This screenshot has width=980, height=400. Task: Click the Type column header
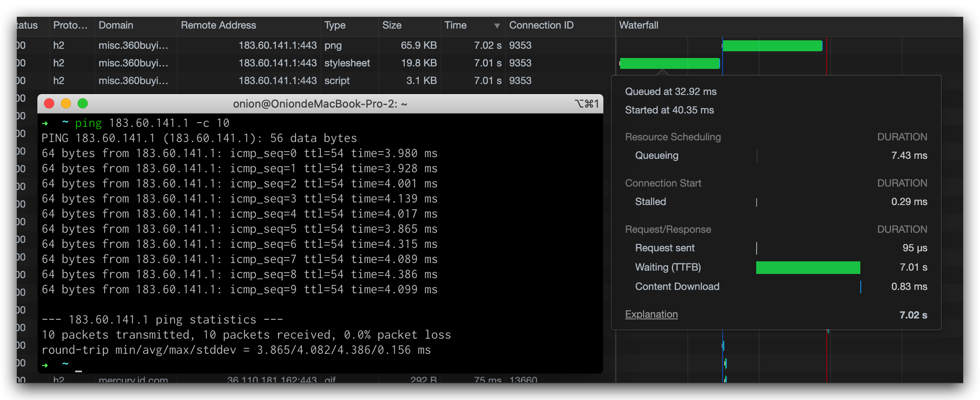click(x=335, y=25)
